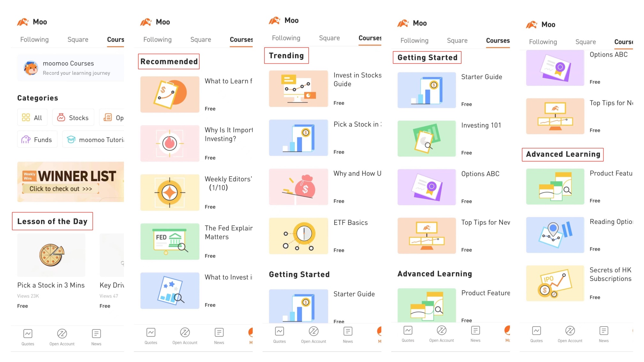644x362 pixels.
Task: Click the Stocks category icon
Action: [x=61, y=117]
